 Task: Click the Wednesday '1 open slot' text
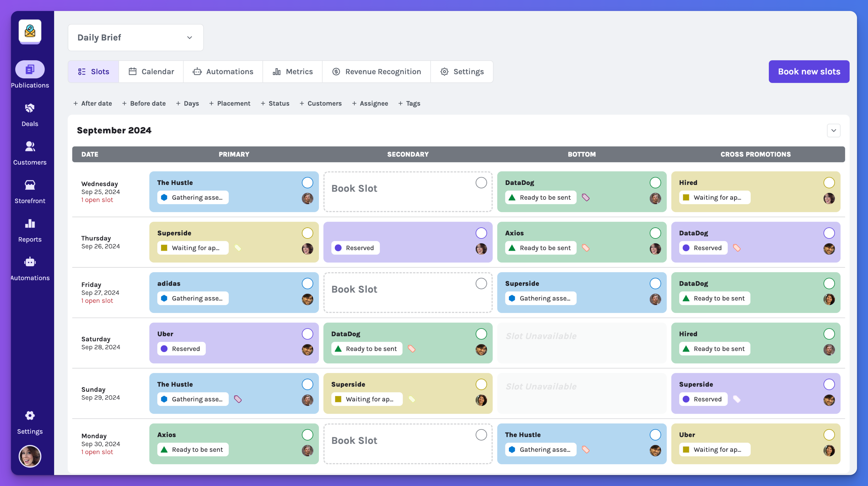tap(97, 200)
